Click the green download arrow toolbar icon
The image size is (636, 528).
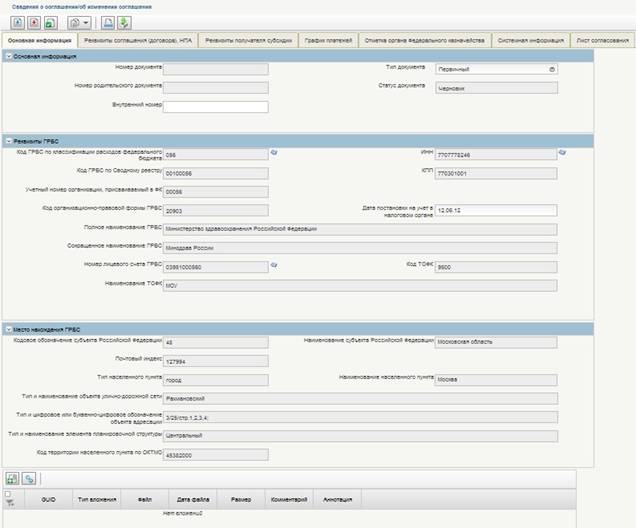tap(123, 22)
